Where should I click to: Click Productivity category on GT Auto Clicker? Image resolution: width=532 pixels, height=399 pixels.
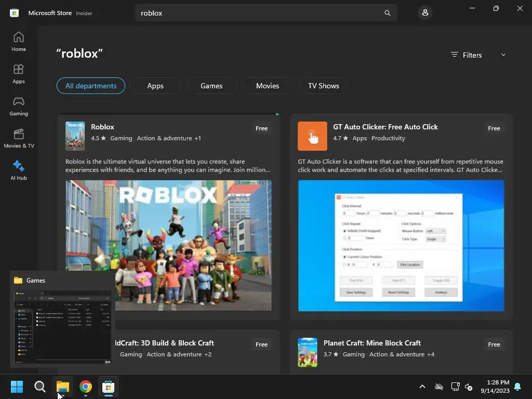(x=388, y=138)
